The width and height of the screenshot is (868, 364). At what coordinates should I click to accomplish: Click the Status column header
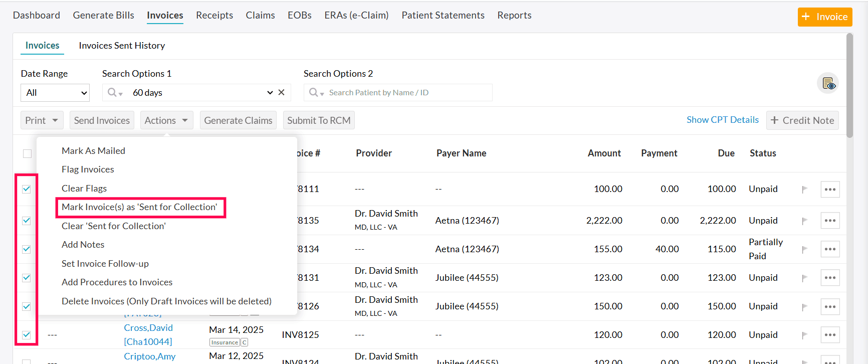click(x=763, y=153)
